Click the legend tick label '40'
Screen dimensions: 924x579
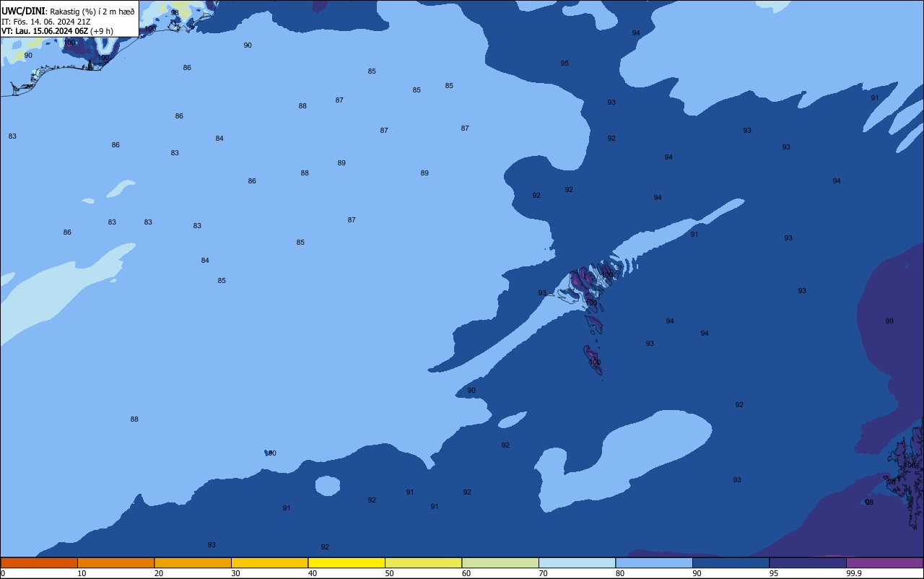[x=312, y=573]
